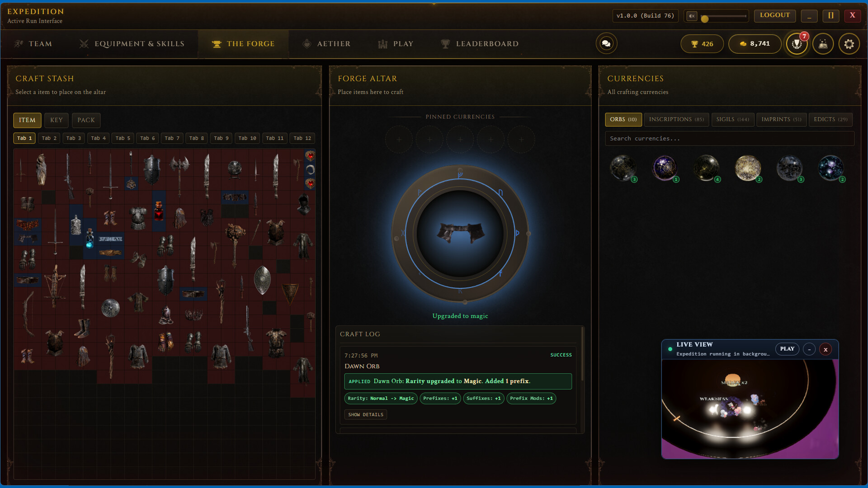
Task: Open the chat bubble icon
Action: tap(606, 44)
